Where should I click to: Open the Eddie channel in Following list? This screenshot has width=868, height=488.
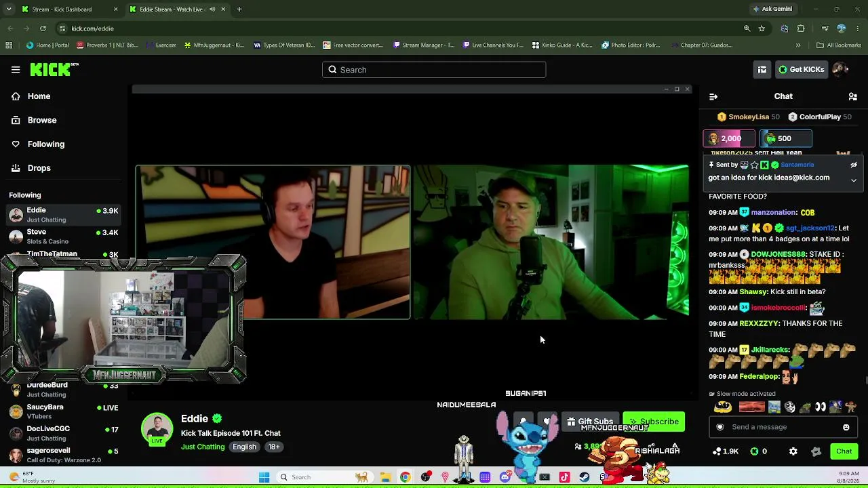click(x=64, y=215)
